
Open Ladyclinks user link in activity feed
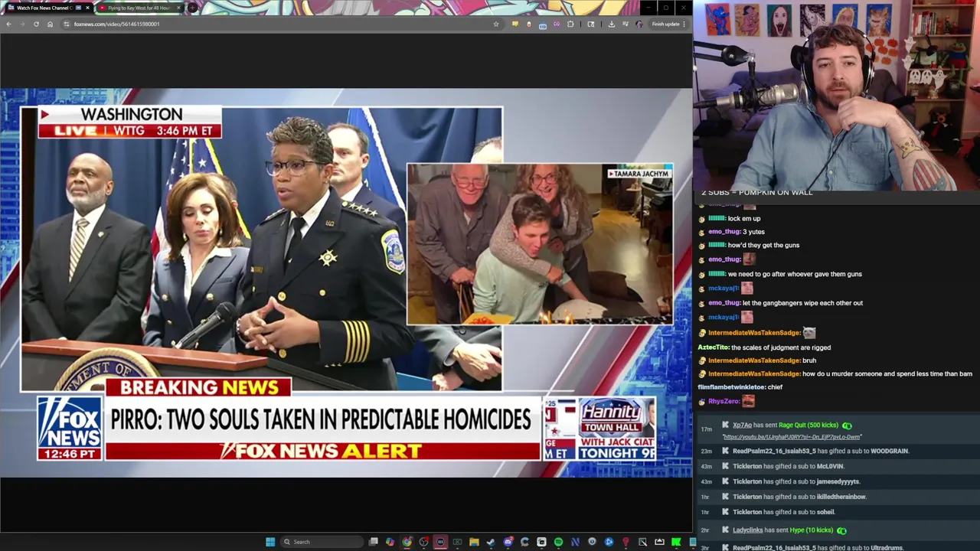pyautogui.click(x=747, y=530)
